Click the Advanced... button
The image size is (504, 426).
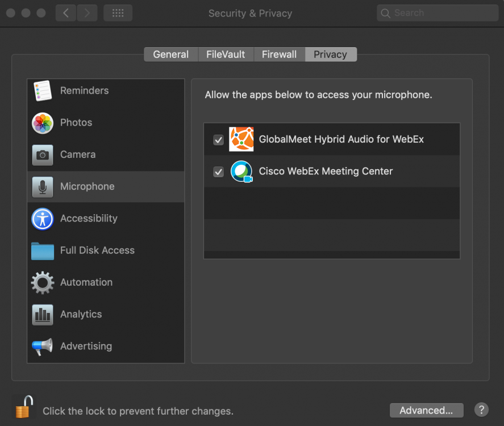426,410
